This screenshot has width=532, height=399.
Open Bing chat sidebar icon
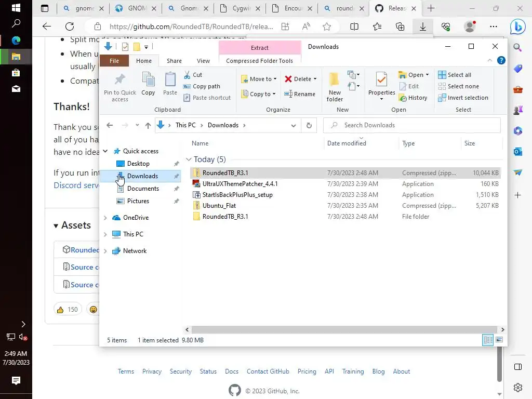[518, 26]
